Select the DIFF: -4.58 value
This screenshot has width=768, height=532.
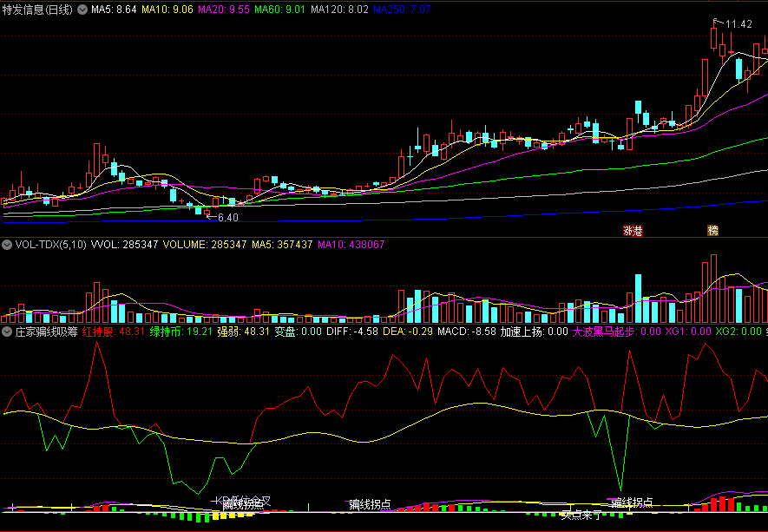click(x=352, y=332)
